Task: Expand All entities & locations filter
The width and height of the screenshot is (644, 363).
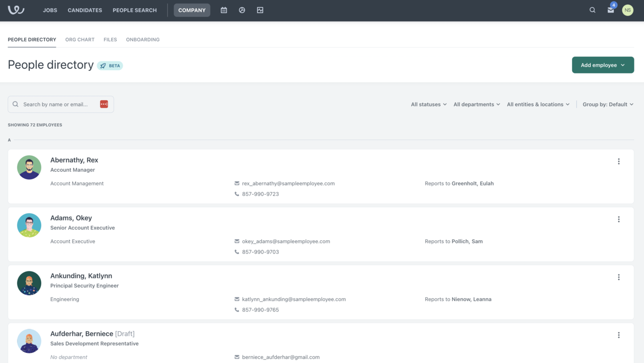Action: [538, 104]
